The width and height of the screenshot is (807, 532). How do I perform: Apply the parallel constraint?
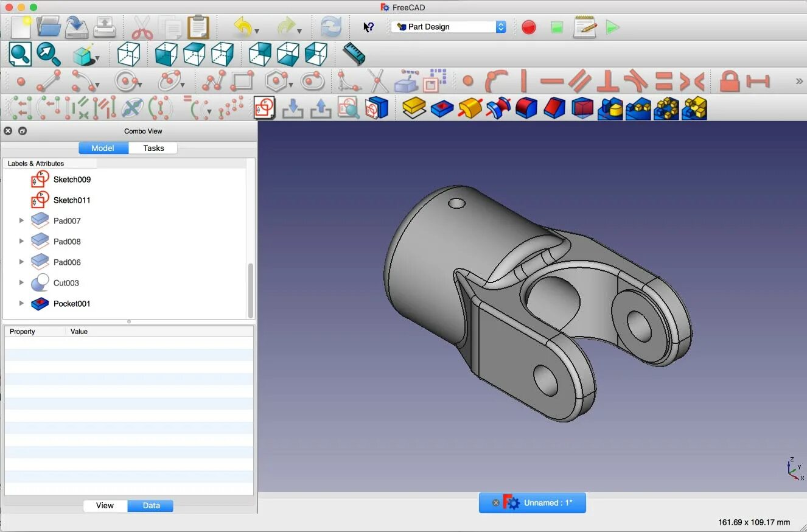point(580,81)
